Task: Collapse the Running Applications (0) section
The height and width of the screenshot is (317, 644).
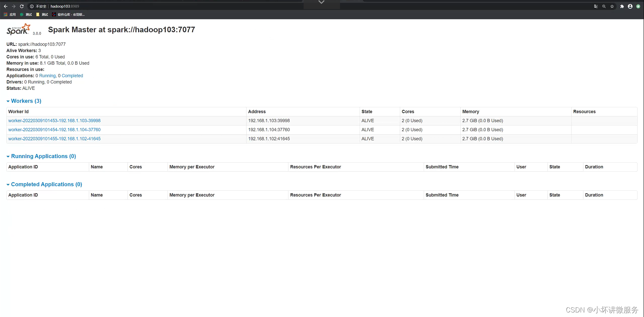Action: (41, 156)
